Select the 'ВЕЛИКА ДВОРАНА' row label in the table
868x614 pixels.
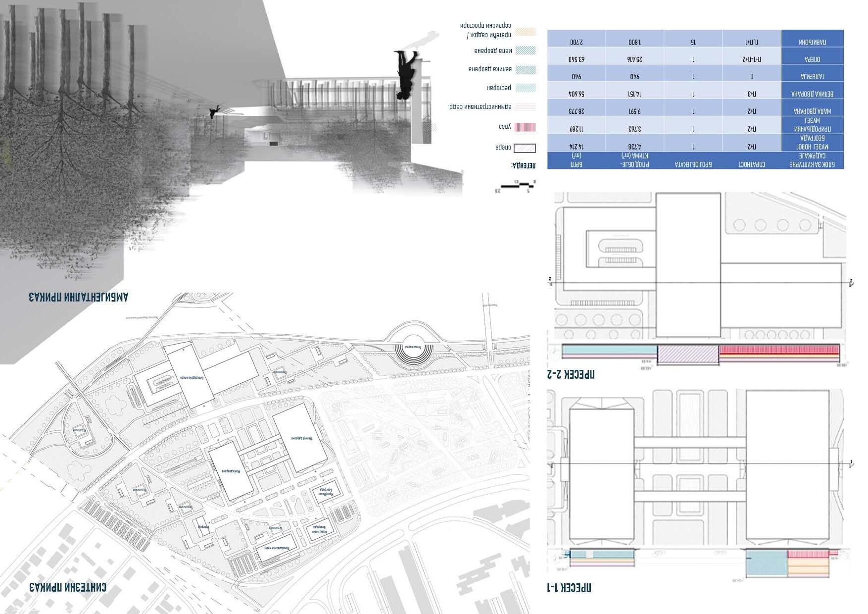click(x=812, y=94)
